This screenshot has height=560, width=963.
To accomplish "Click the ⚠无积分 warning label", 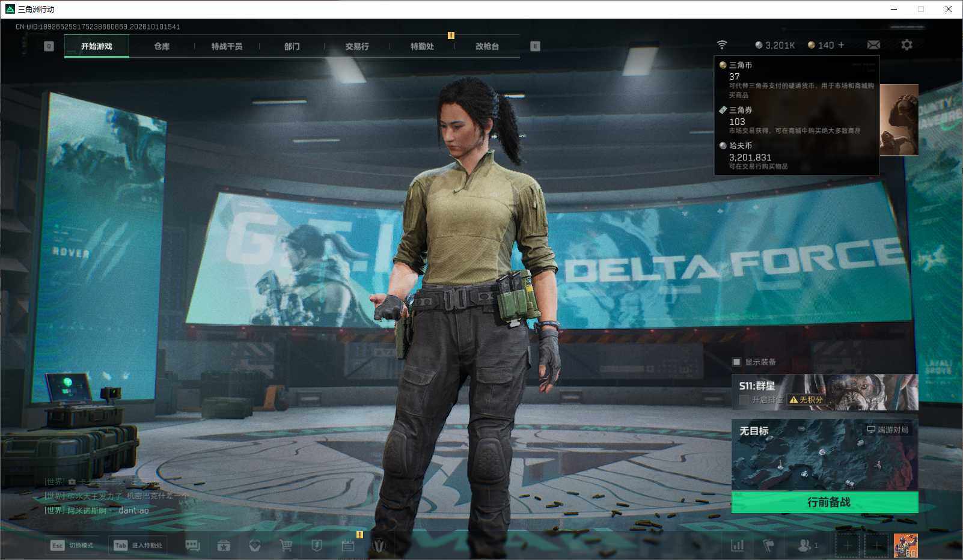I will tap(806, 400).
